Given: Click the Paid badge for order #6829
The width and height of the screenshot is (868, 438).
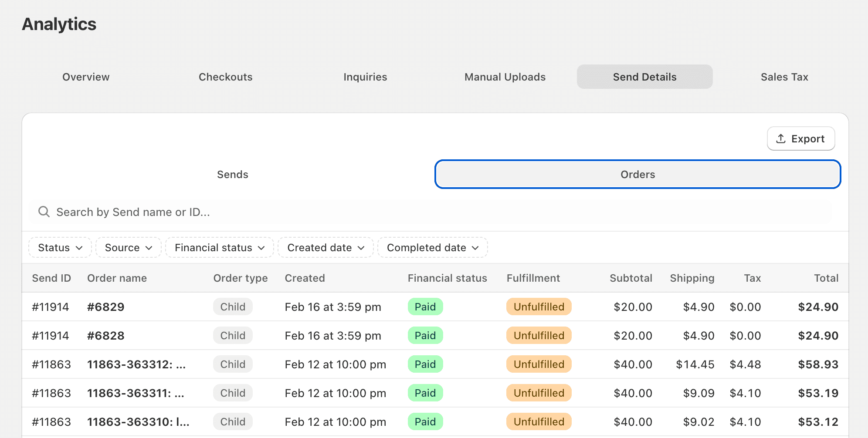Looking at the screenshot, I should point(425,307).
